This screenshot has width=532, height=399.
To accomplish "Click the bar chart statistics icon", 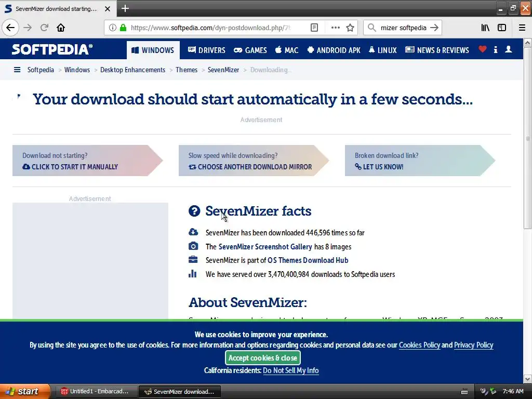I will [193, 273].
